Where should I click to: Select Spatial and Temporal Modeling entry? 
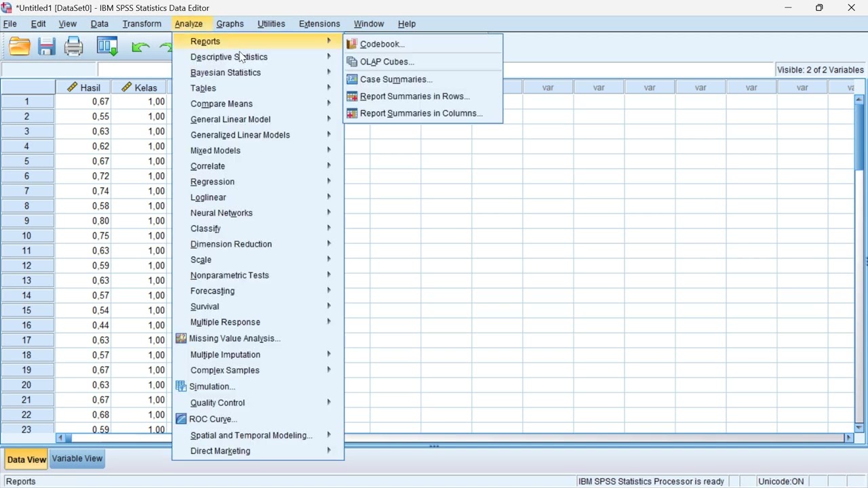[258, 435]
